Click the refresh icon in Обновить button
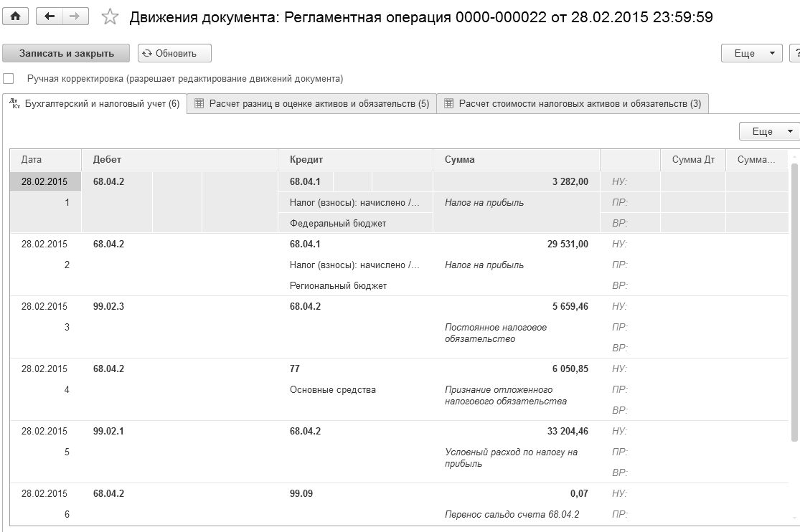 (x=147, y=53)
